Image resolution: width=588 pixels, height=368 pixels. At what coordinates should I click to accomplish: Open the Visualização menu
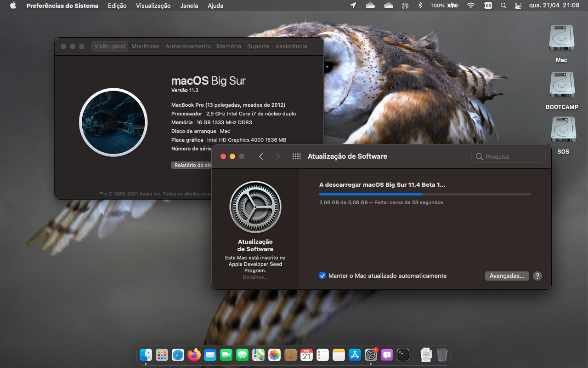tap(153, 6)
